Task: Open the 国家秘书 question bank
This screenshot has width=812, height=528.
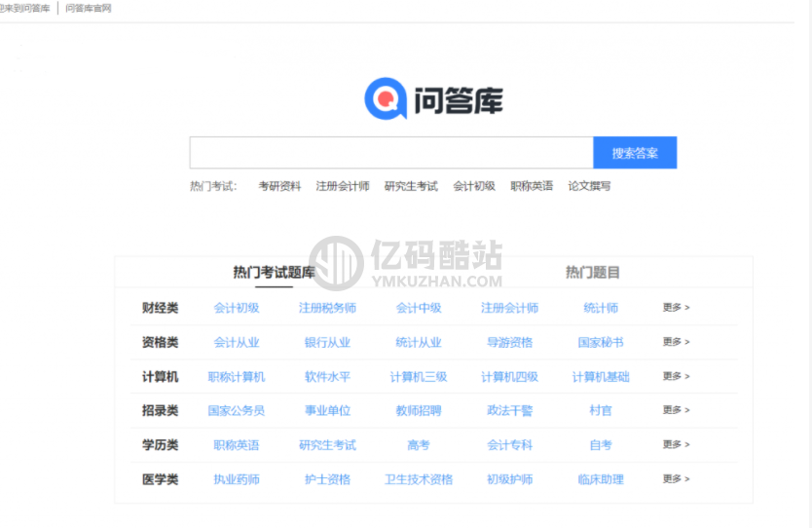Action: pos(601,342)
